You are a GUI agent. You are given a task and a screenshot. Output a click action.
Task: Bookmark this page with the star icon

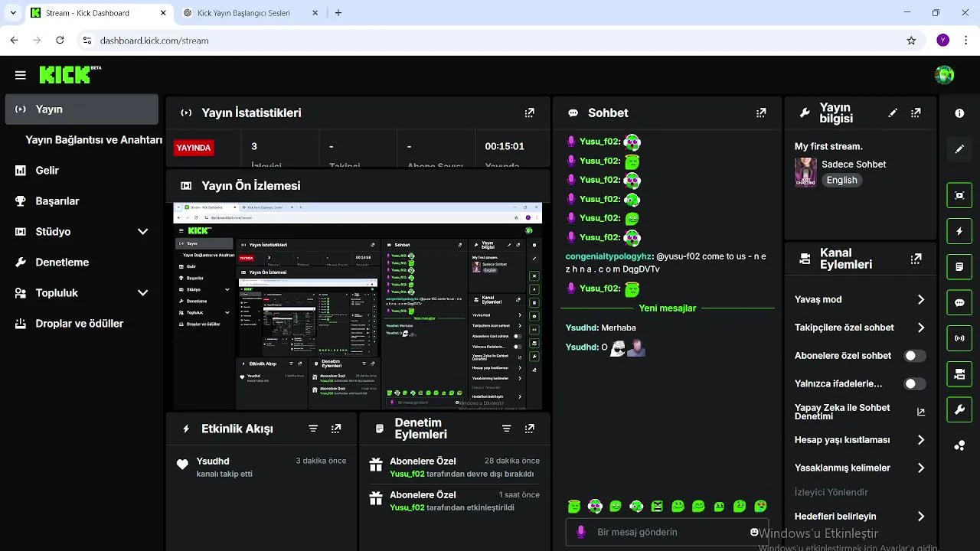[x=911, y=41]
